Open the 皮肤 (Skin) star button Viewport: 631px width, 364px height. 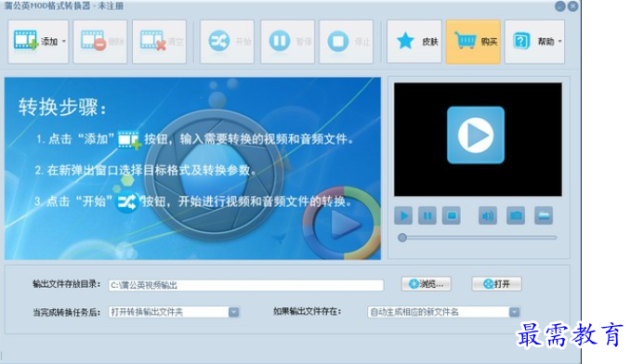click(414, 42)
